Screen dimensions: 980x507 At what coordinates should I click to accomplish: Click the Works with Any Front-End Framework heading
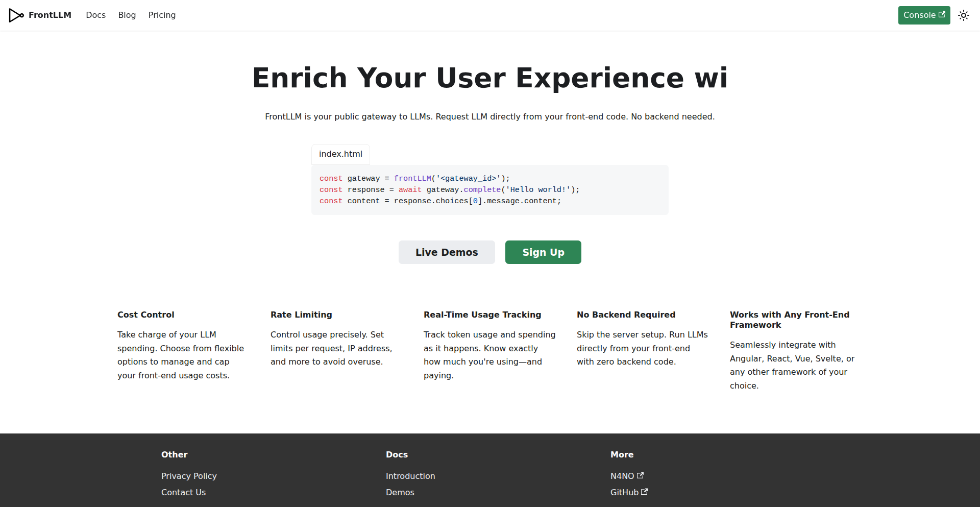click(790, 320)
